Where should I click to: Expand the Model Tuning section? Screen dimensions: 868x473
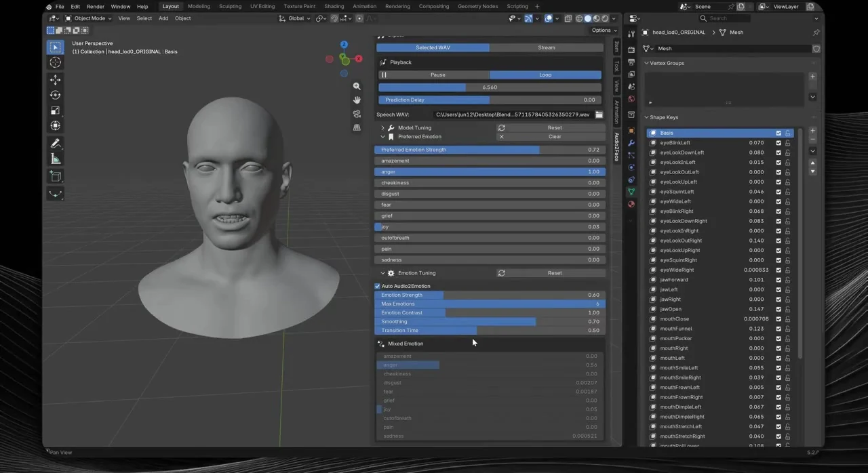382,127
